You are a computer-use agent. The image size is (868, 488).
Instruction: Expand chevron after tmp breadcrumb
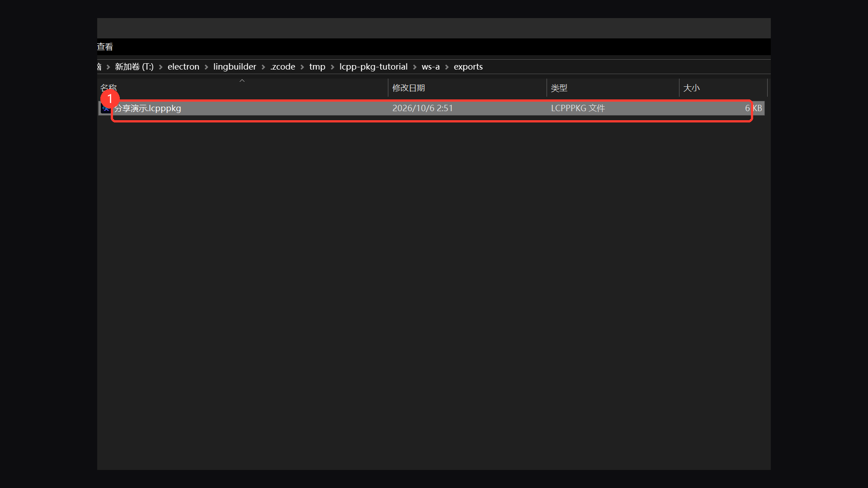click(332, 67)
